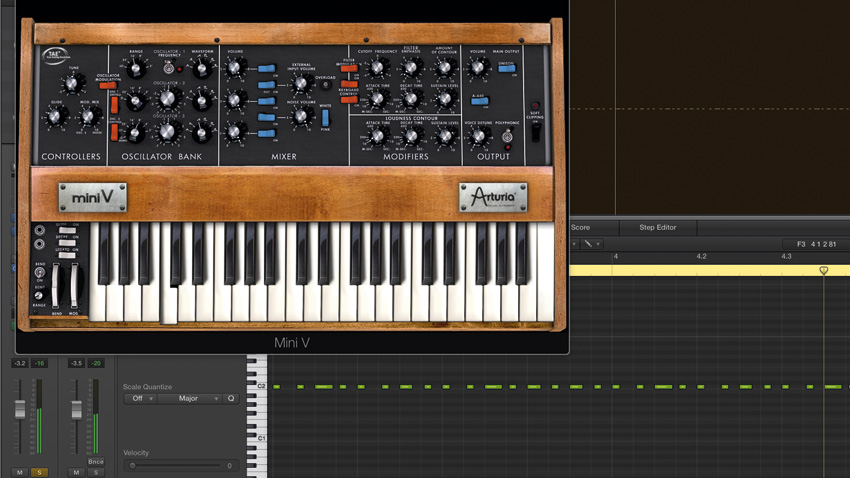Image resolution: width=850 pixels, height=478 pixels.
Task: Click Oscillator 3 Waveform knob
Action: click(202, 132)
